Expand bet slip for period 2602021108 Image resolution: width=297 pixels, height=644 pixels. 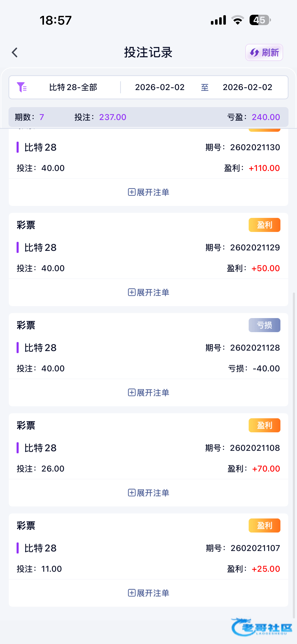(x=148, y=493)
